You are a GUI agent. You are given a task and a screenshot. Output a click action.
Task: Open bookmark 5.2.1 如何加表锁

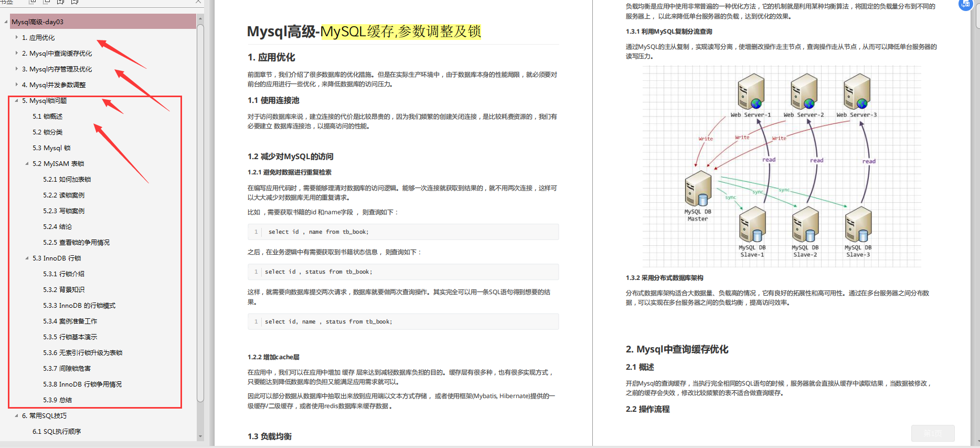pos(67,179)
